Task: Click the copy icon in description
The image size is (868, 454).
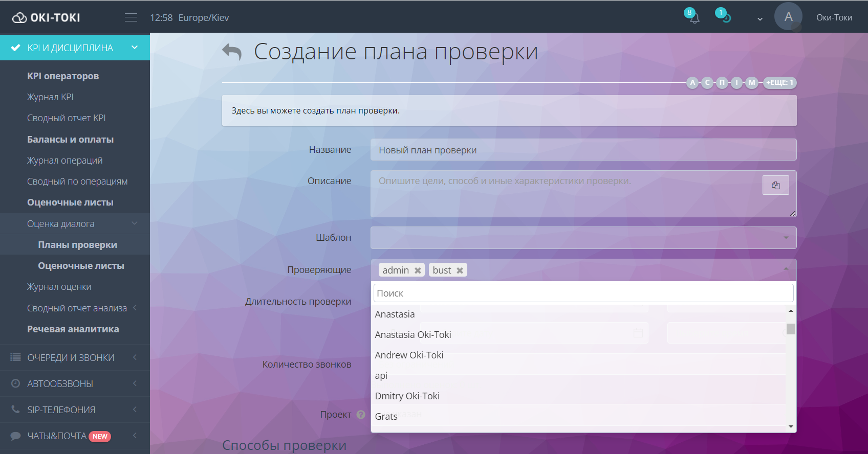Action: coord(776,185)
